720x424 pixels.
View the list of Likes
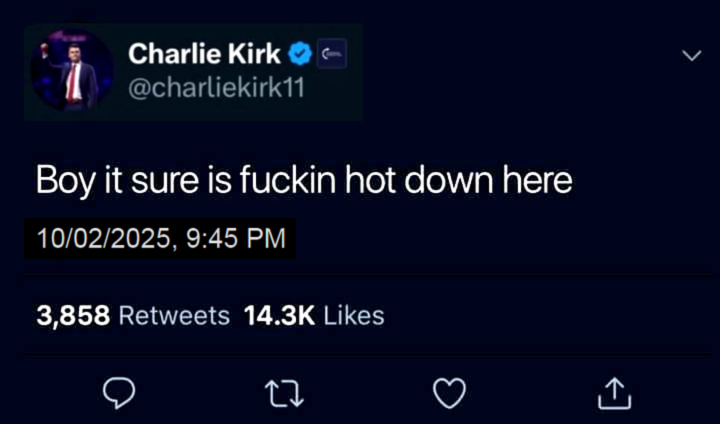click(354, 316)
